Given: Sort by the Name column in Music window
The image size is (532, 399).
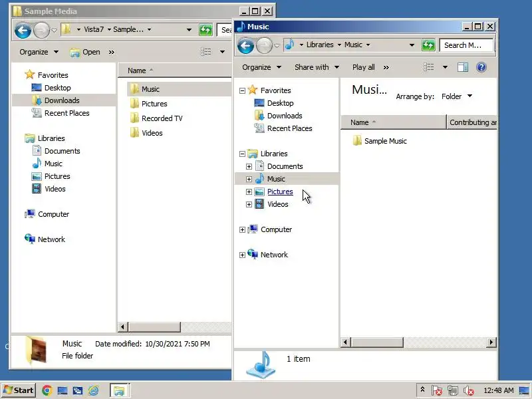Looking at the screenshot, I should [393, 122].
